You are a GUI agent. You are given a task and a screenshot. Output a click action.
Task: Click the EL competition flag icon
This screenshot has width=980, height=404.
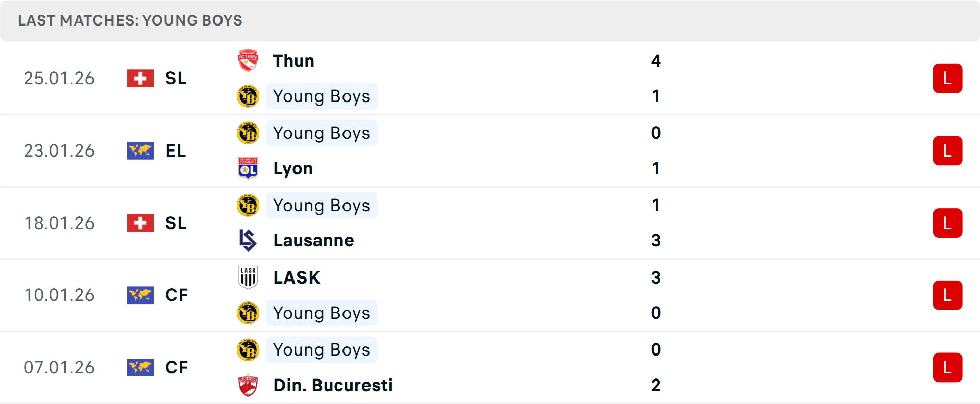pyautogui.click(x=140, y=151)
